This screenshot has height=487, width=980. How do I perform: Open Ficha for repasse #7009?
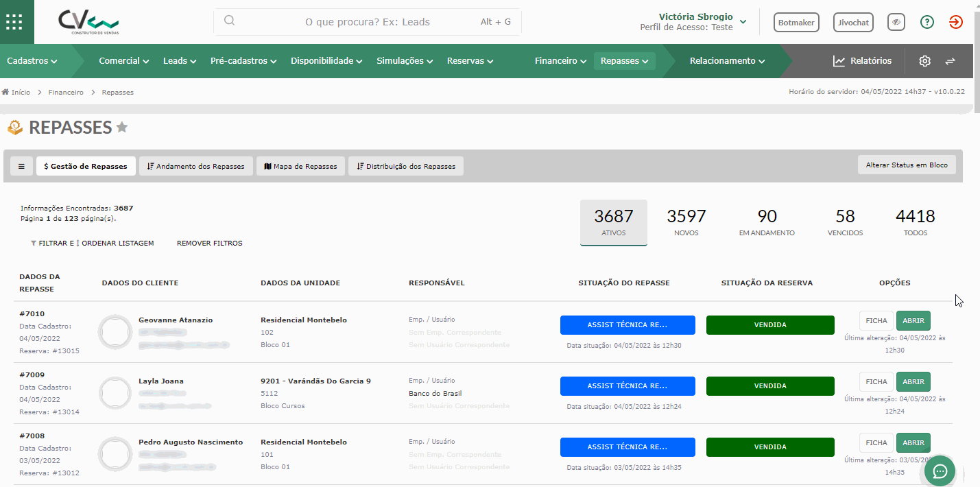pos(876,381)
